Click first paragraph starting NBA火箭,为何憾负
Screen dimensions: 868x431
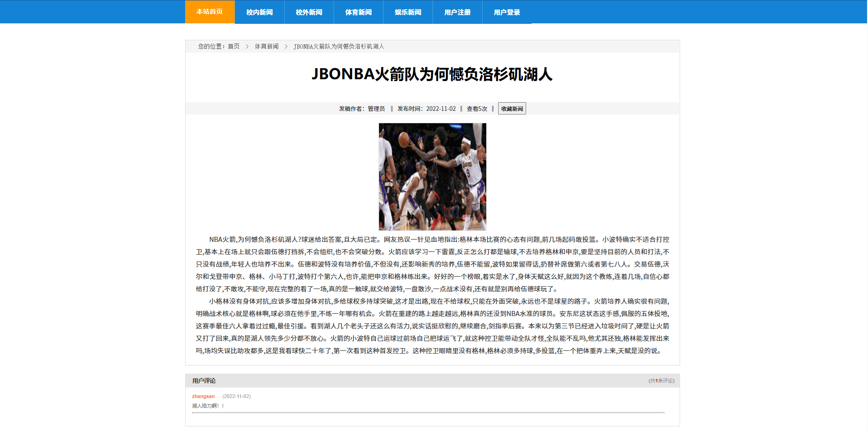(433, 264)
